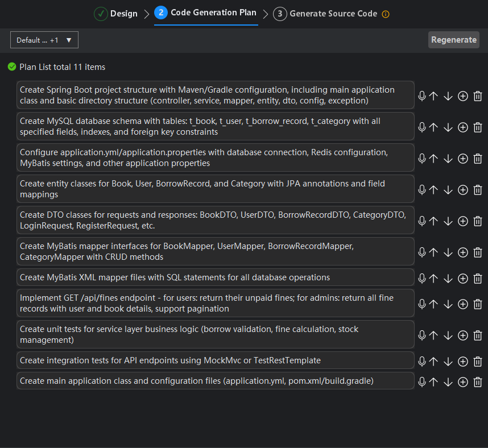Viewport: 488px width, 448px height.
Task: Delete the last main application class item
Action: coord(478,381)
